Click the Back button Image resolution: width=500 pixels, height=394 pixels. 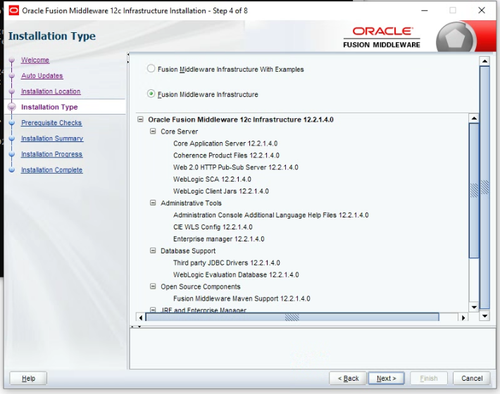pos(348,378)
